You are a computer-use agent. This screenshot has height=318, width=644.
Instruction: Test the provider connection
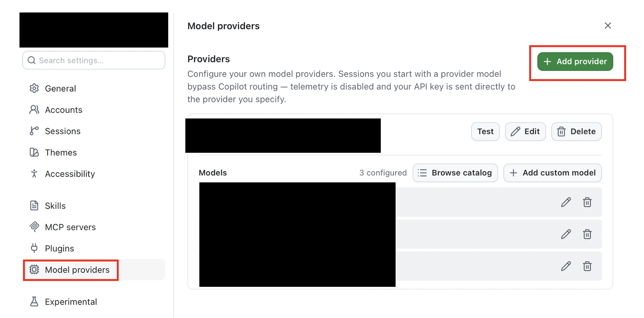(485, 132)
